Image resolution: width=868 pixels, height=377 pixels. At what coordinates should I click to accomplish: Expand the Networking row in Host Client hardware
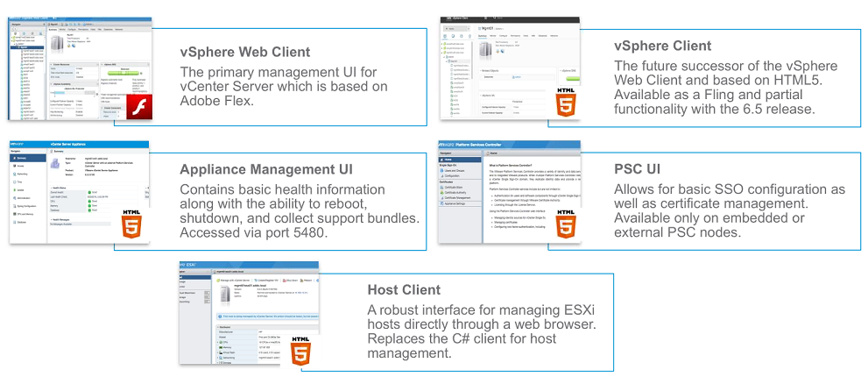217,358
